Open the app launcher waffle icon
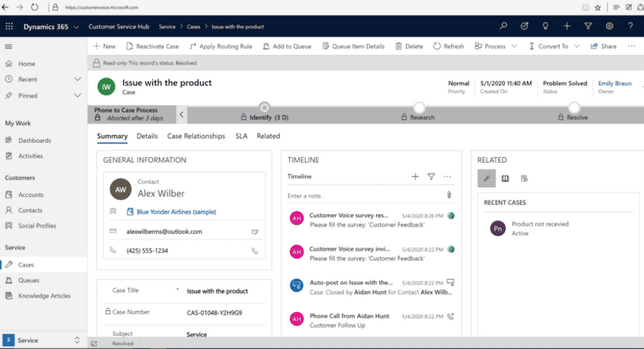The height and width of the screenshot is (349, 644). 8,26
